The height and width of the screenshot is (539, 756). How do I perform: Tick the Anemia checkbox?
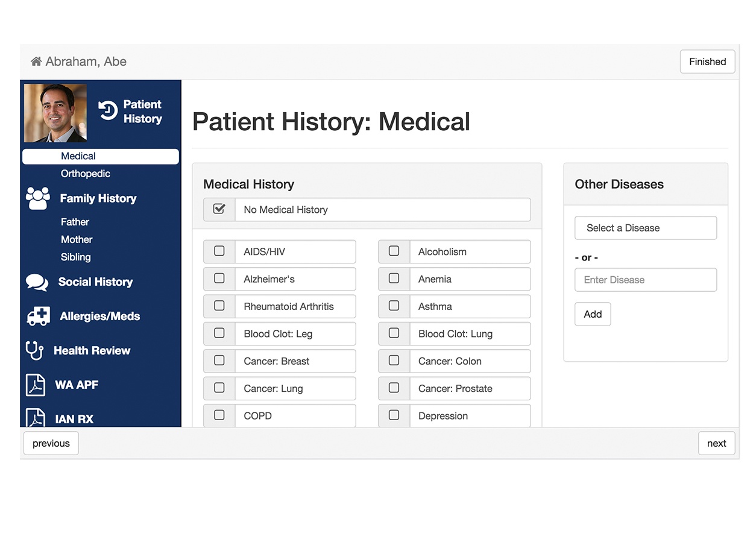tap(394, 279)
